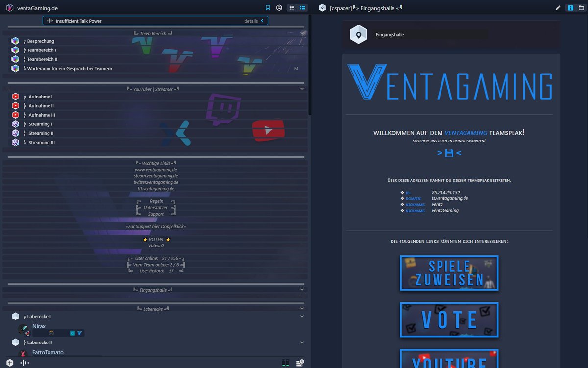Click the Streaming I Twitch icon
Image resolution: width=588 pixels, height=368 pixels.
[15, 124]
